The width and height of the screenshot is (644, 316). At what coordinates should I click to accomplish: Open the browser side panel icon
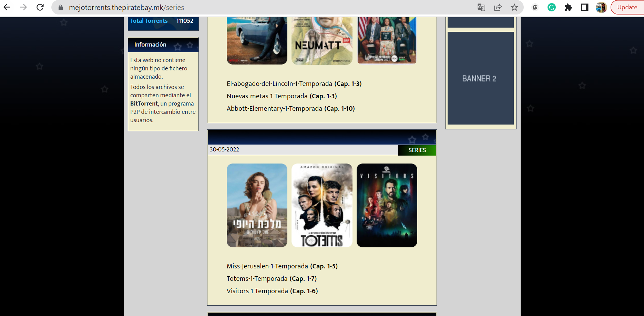pyautogui.click(x=584, y=7)
